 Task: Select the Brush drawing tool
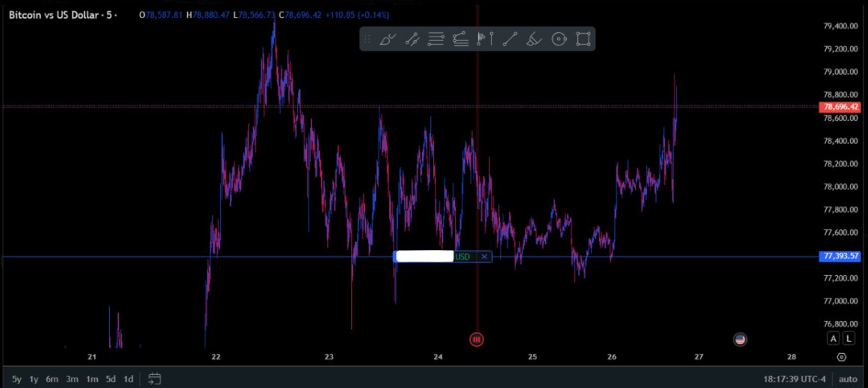388,40
